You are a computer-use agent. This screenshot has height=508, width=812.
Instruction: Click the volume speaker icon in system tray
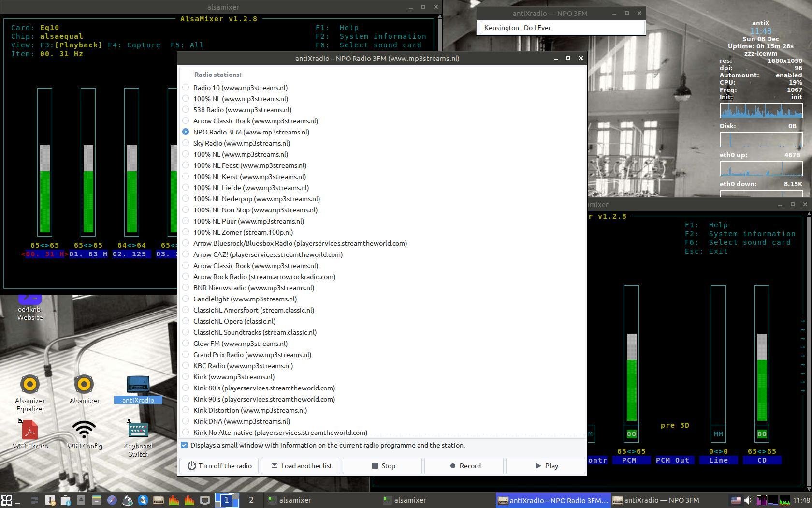(x=748, y=500)
